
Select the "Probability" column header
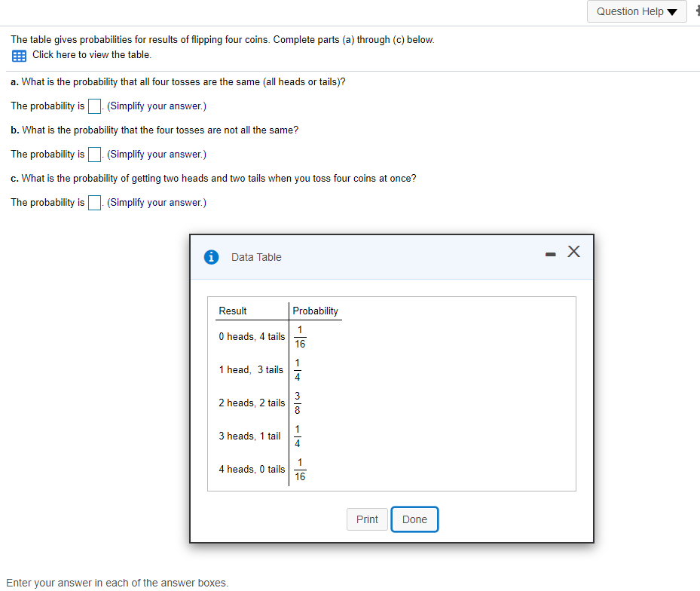click(x=316, y=311)
